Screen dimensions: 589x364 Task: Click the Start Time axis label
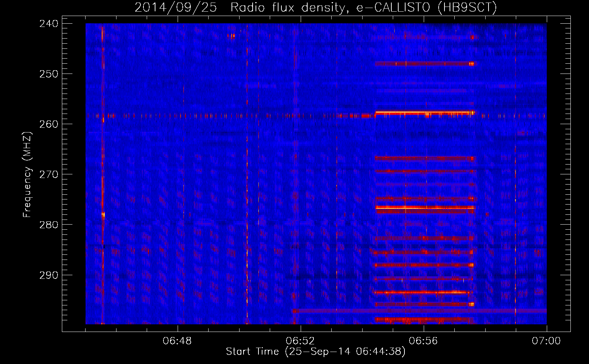point(316,352)
